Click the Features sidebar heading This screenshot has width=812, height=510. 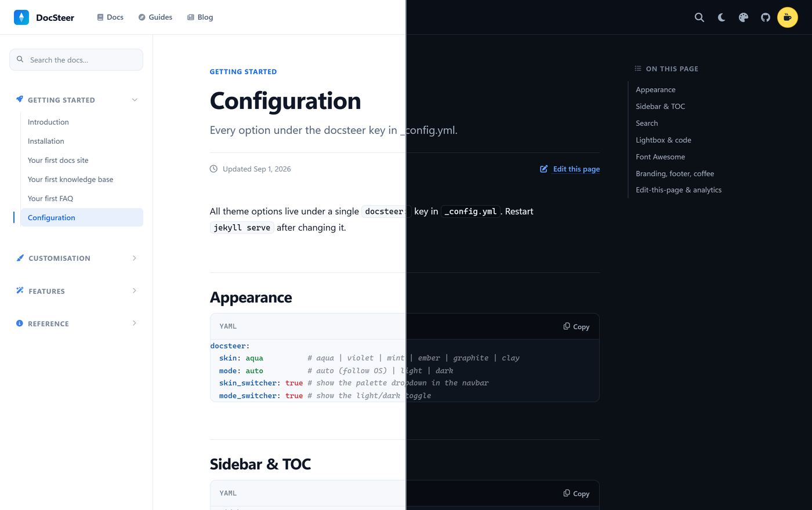coord(46,292)
